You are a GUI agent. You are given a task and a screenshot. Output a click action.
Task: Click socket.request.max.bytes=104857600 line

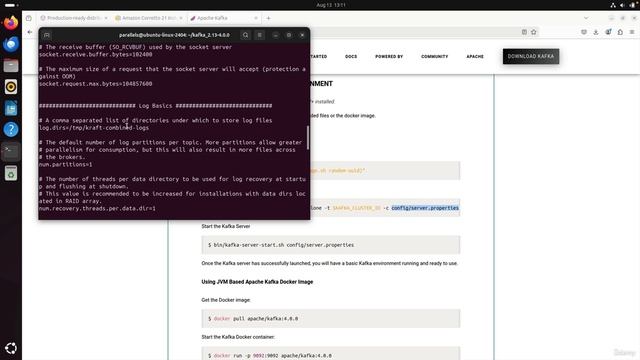[96, 84]
